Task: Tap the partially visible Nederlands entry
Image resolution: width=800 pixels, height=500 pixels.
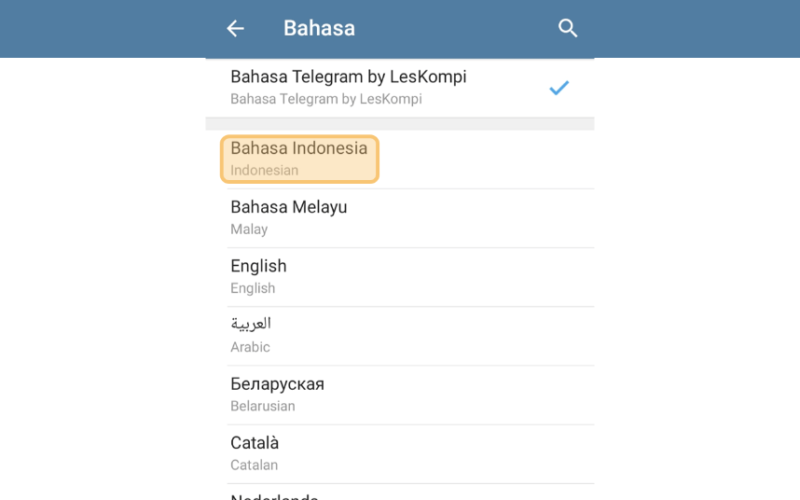Action: tap(400, 492)
